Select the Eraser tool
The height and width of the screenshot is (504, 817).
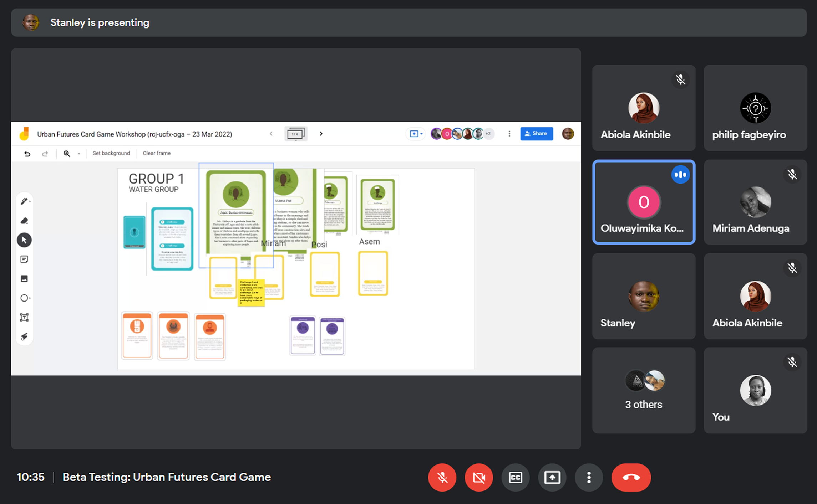tap(24, 221)
